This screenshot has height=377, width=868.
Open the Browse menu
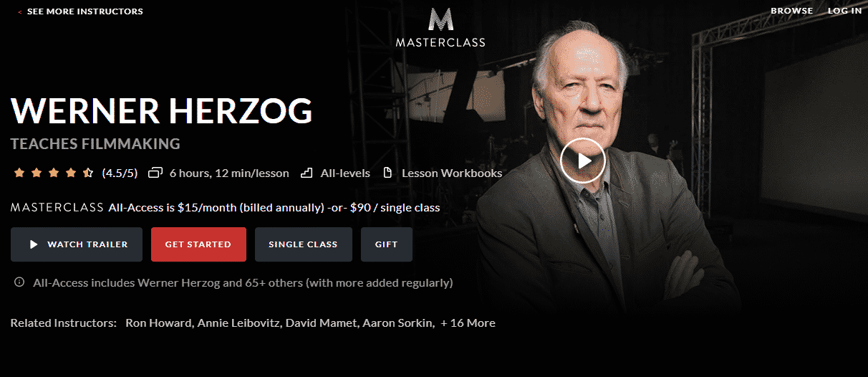click(x=791, y=11)
